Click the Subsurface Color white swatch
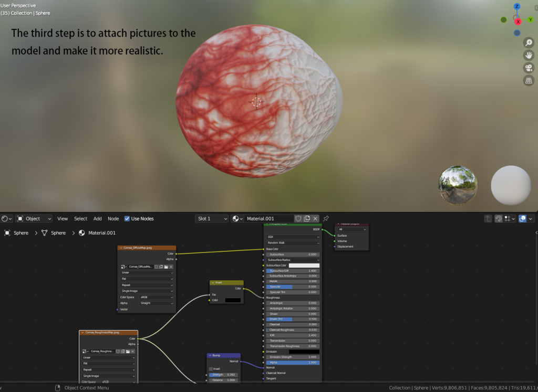 (304, 265)
